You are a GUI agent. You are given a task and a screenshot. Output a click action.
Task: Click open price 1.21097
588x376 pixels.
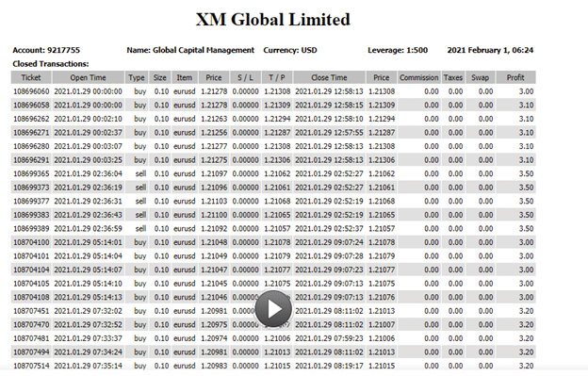pyautogui.click(x=214, y=174)
